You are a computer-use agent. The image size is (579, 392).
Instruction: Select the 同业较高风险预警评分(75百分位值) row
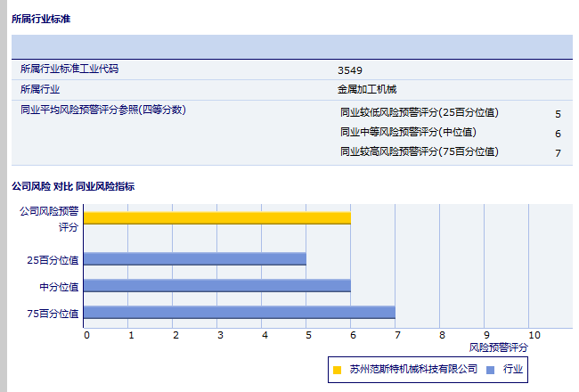coord(419,152)
